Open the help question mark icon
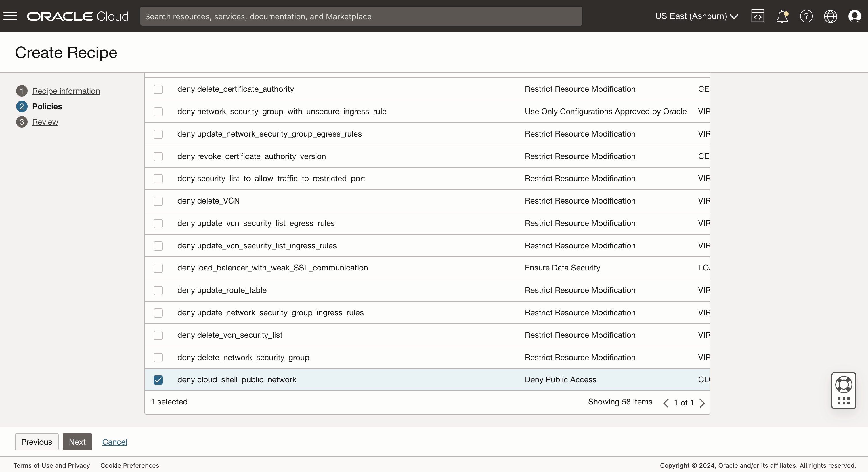Screen dimensions: 868x472 click(806, 16)
